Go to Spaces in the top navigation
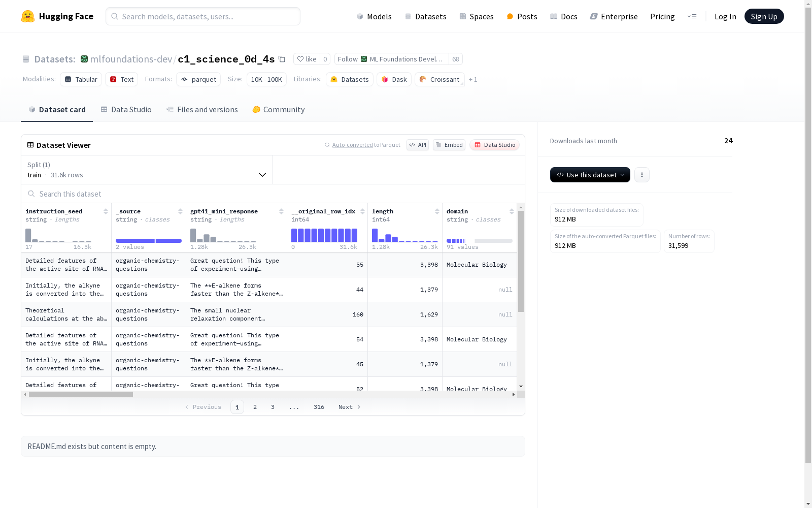This screenshot has width=812, height=508. click(x=477, y=16)
